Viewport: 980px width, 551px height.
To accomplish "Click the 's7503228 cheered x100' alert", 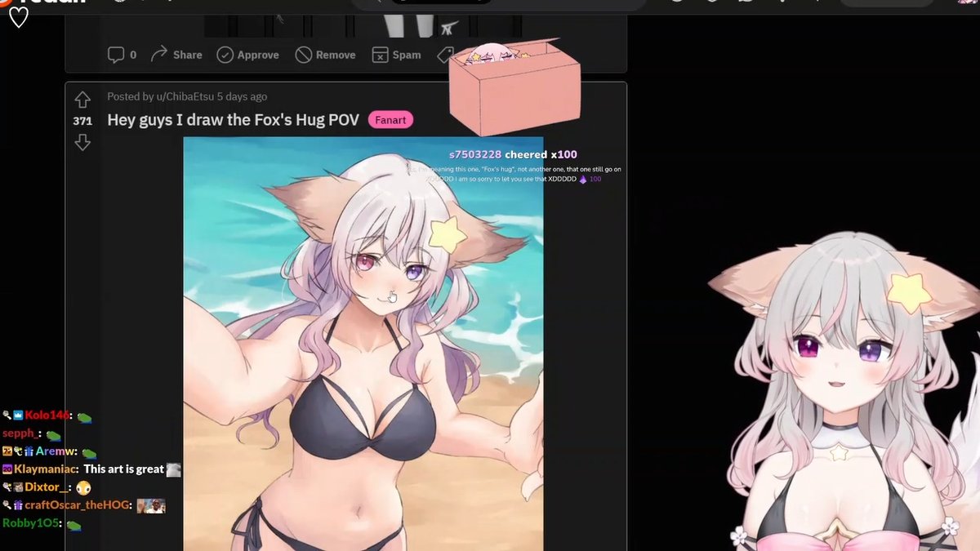I will pyautogui.click(x=513, y=154).
